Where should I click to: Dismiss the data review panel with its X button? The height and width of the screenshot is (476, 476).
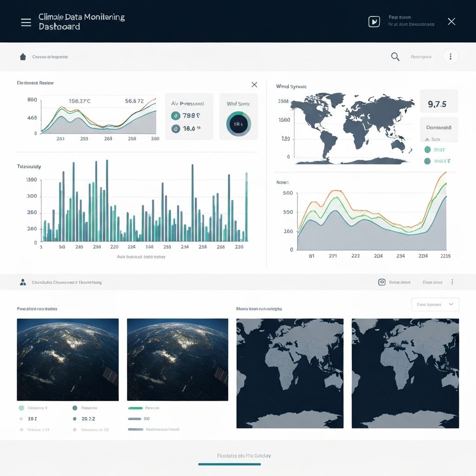254,85
